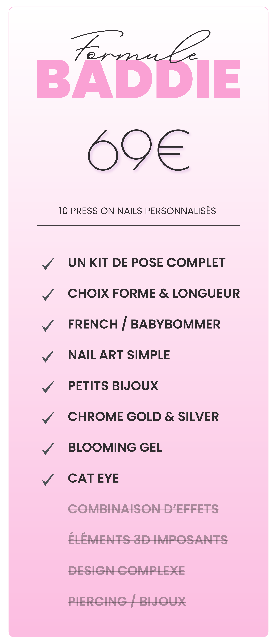Select the 10 PRESS ON NAILS PERSONNALISÉS subtitle
The height and width of the screenshot is (644, 277).
[137, 211]
